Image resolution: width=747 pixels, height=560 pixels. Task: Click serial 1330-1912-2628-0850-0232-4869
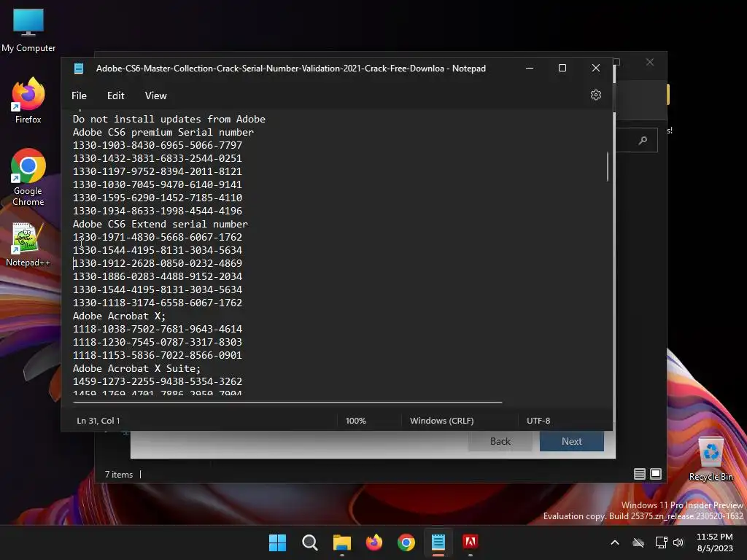tap(158, 263)
